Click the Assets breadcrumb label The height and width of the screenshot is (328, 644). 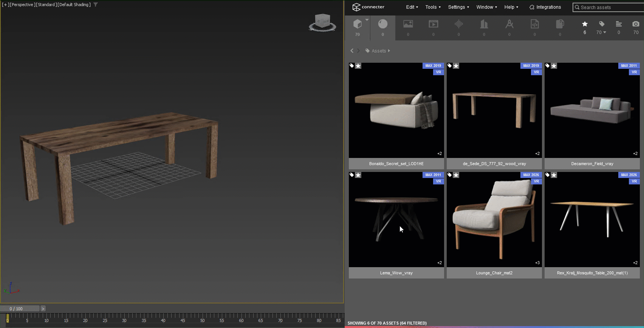pyautogui.click(x=379, y=51)
